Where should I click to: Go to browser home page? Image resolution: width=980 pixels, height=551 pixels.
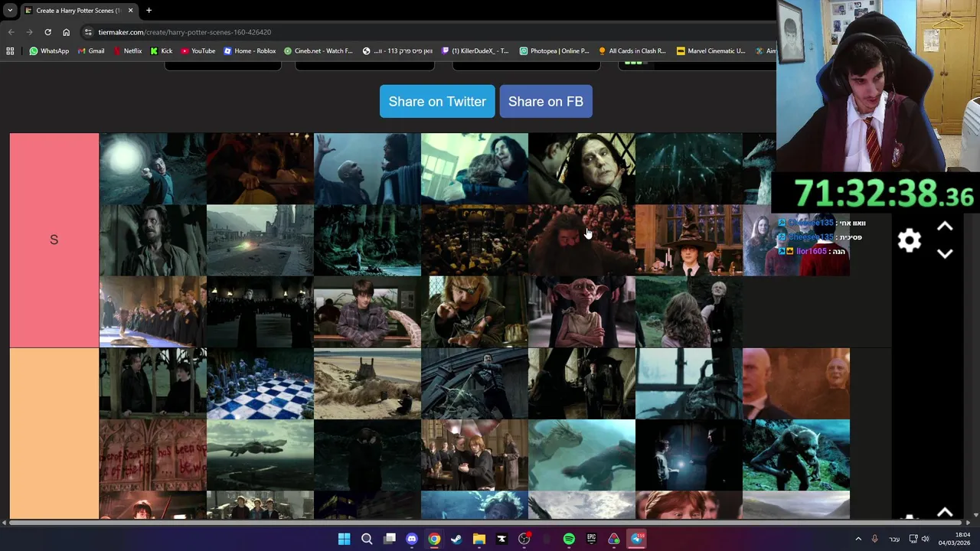click(x=66, y=32)
